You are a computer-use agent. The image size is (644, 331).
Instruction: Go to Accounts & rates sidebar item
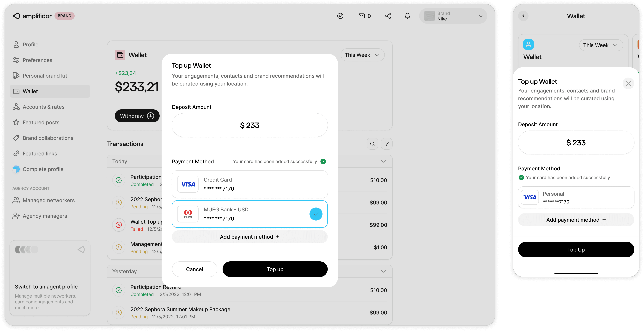coord(43,107)
